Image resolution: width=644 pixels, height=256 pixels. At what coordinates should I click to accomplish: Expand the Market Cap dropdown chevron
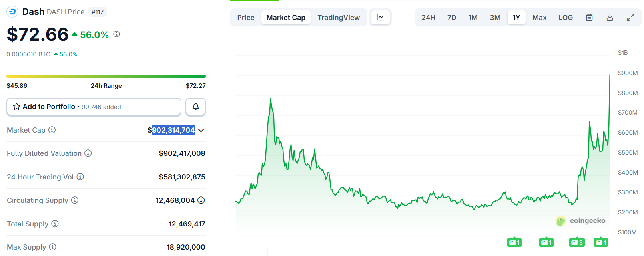[x=201, y=130]
